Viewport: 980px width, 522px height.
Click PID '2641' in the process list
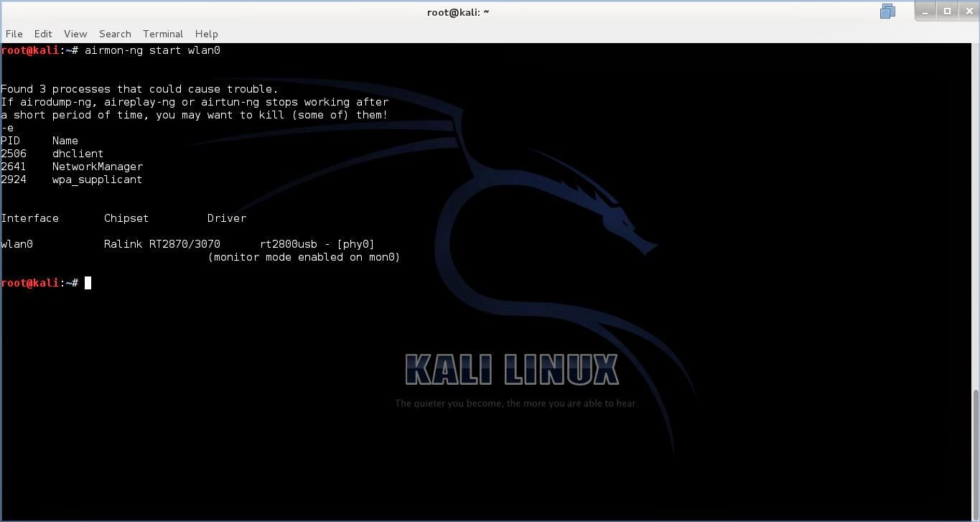click(x=14, y=167)
